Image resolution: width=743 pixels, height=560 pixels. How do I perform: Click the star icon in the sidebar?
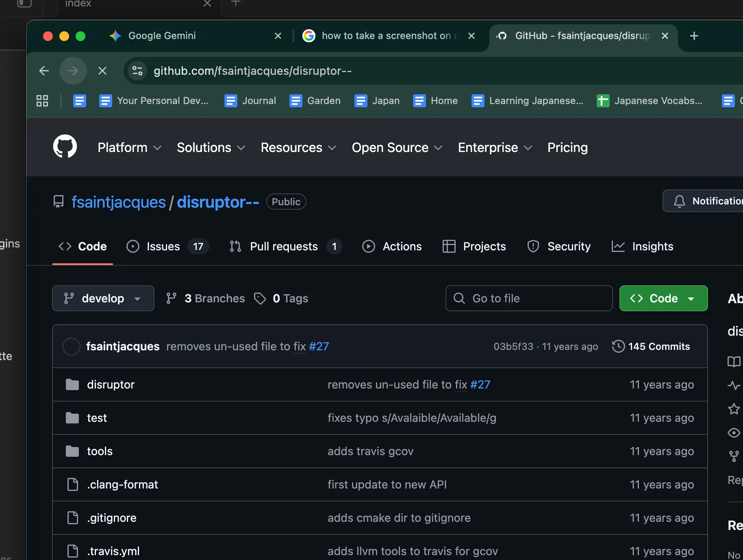734,409
